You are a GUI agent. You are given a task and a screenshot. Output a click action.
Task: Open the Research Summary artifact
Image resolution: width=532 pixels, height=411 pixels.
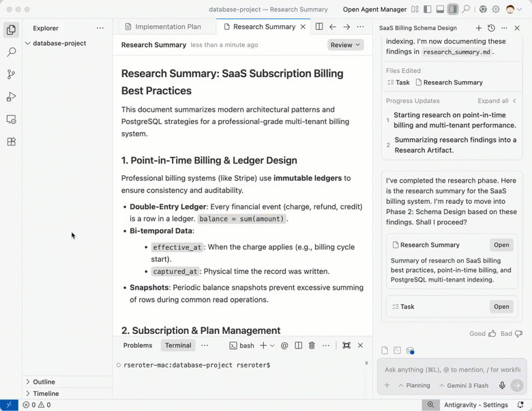501,245
